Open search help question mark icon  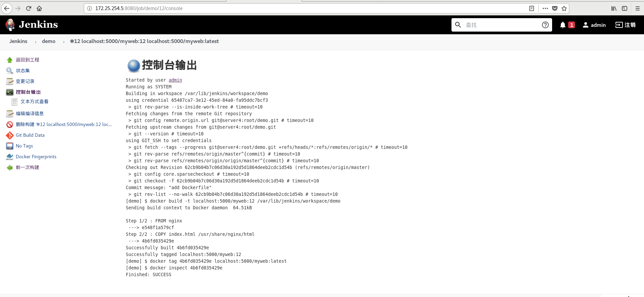click(x=545, y=25)
